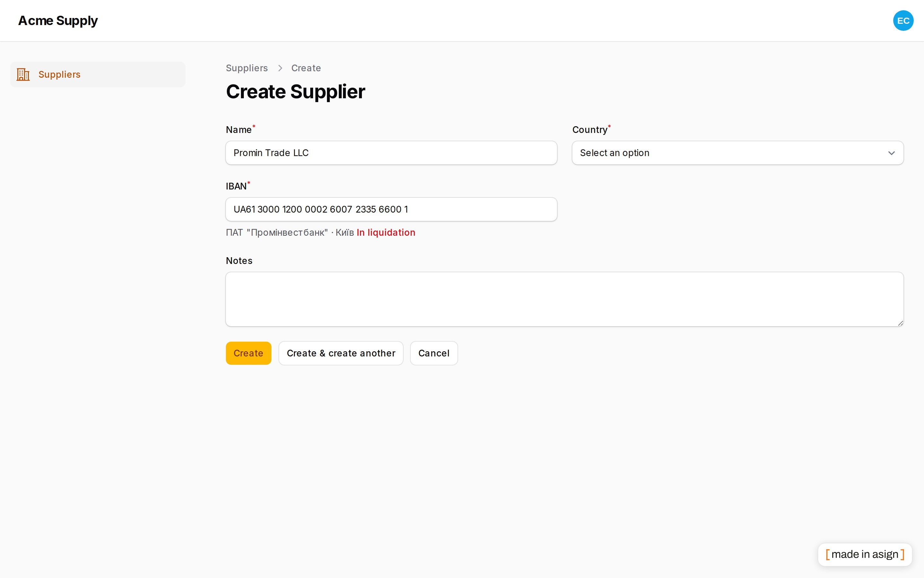Click the Acme Supply brand title
924x578 pixels.
click(x=58, y=21)
